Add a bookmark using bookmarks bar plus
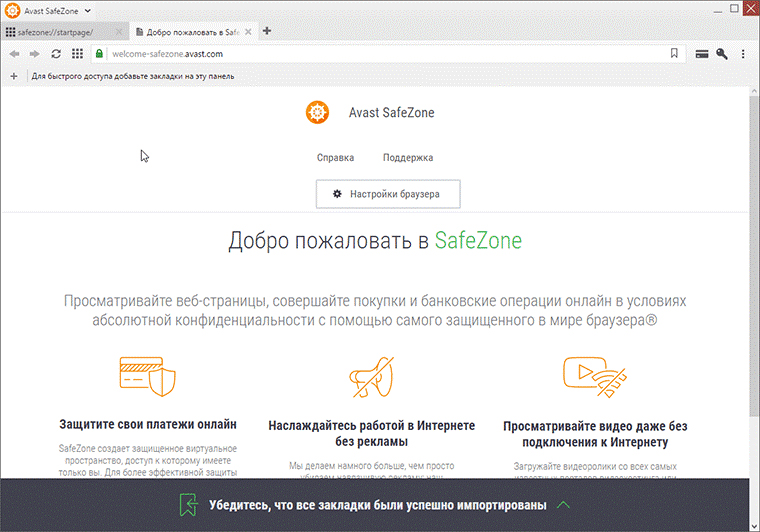 click(x=14, y=76)
